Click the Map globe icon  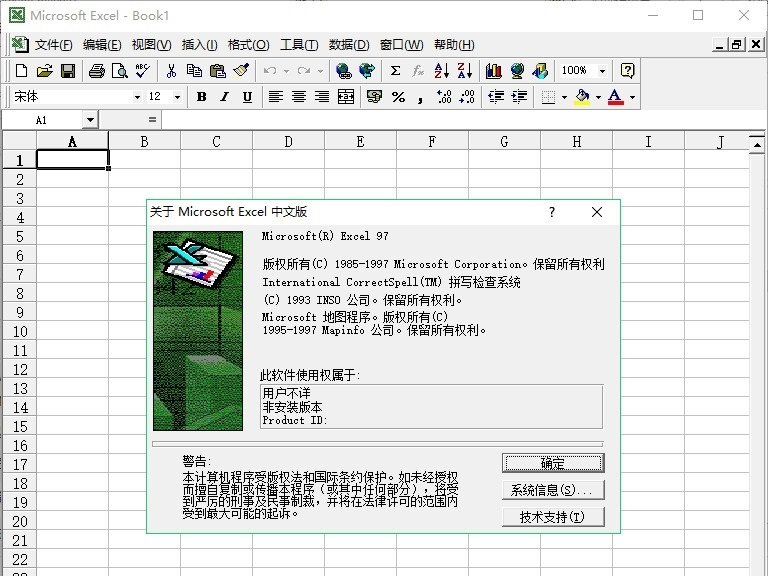(517, 71)
